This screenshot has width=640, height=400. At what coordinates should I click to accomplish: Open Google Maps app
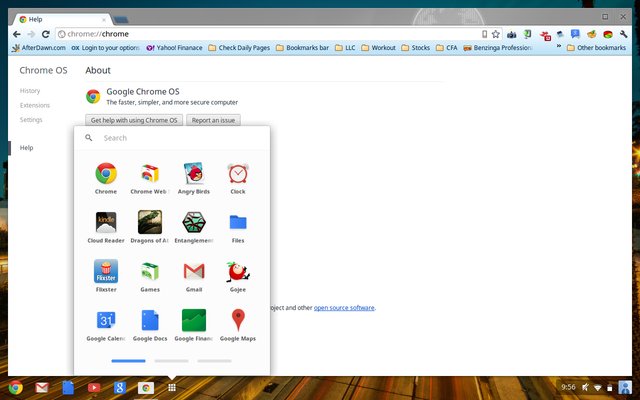[238, 325]
